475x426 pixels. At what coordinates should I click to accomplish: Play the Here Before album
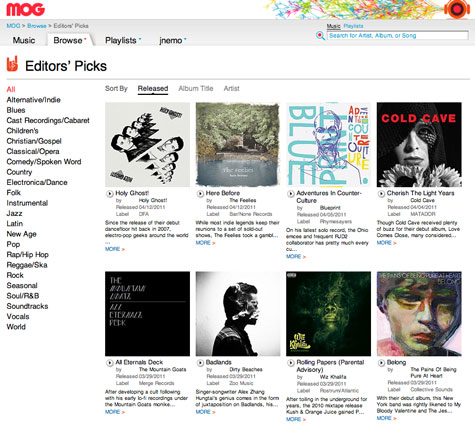point(200,193)
